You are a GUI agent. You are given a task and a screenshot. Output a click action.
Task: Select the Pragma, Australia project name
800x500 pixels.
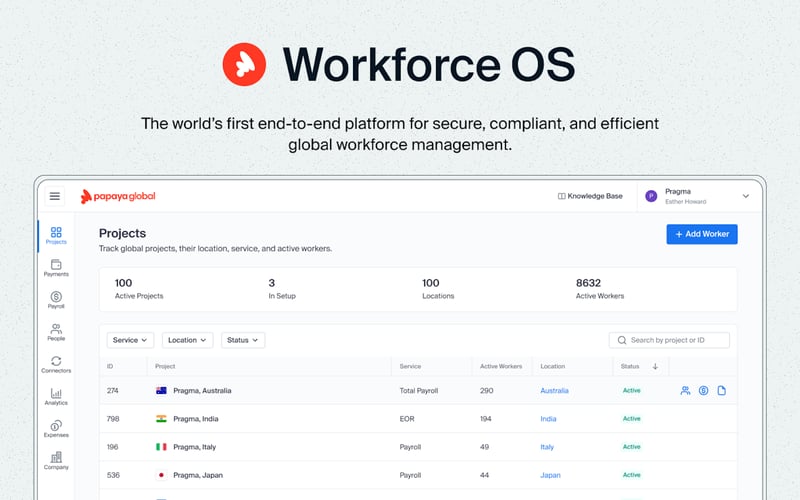point(202,391)
